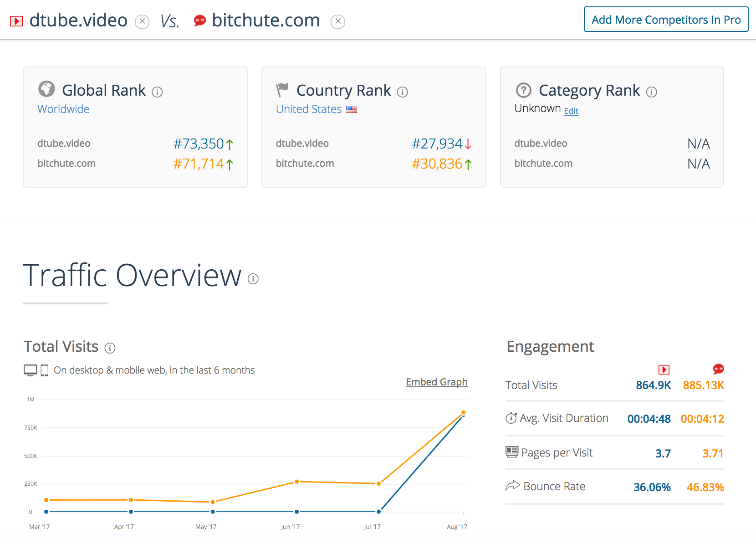Click the bitchute.com header title
Viewport: 756px width, 544px height.
tap(266, 21)
